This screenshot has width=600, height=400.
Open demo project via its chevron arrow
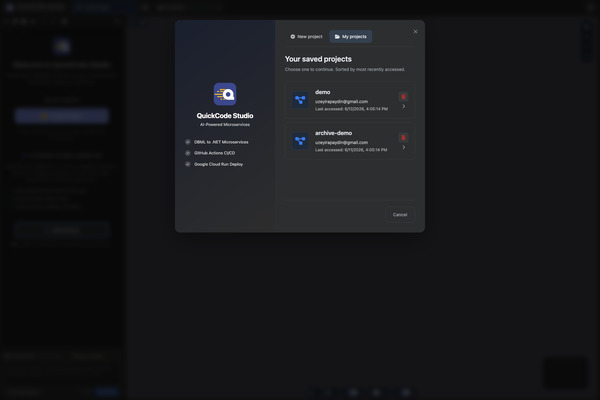[x=403, y=106]
